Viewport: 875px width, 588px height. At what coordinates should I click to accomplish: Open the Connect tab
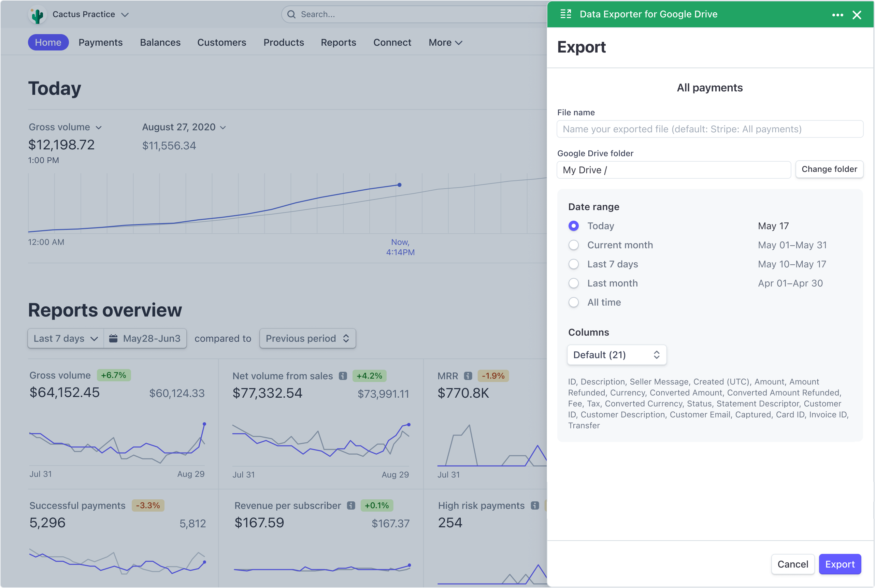click(392, 42)
